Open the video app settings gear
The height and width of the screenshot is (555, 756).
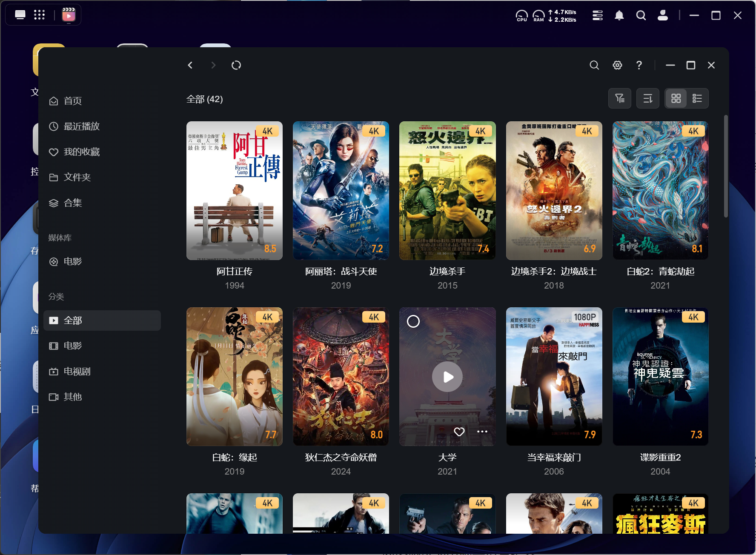(x=617, y=65)
